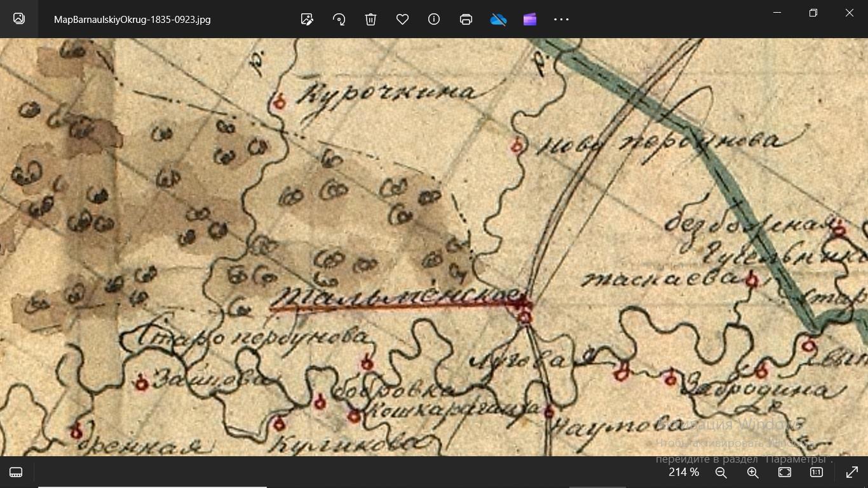Image resolution: width=868 pixels, height=488 pixels.
Task: Toggle the filmstrip in bottom-left corner
Action: pos(17,472)
